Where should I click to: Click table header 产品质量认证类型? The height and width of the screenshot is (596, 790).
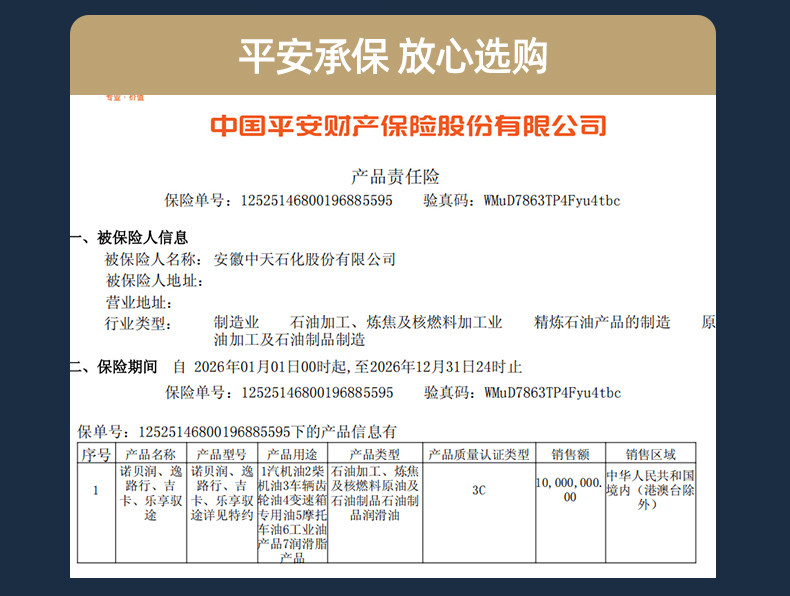pos(479,454)
